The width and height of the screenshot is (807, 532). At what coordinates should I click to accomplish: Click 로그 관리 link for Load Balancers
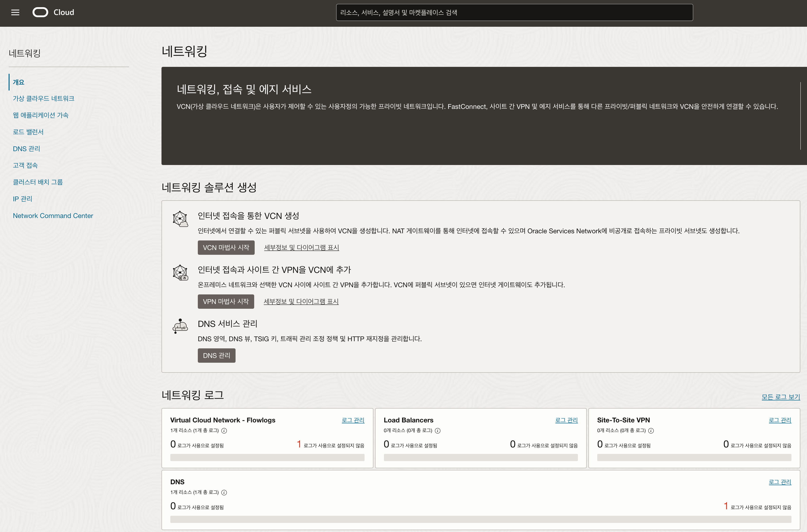566,420
